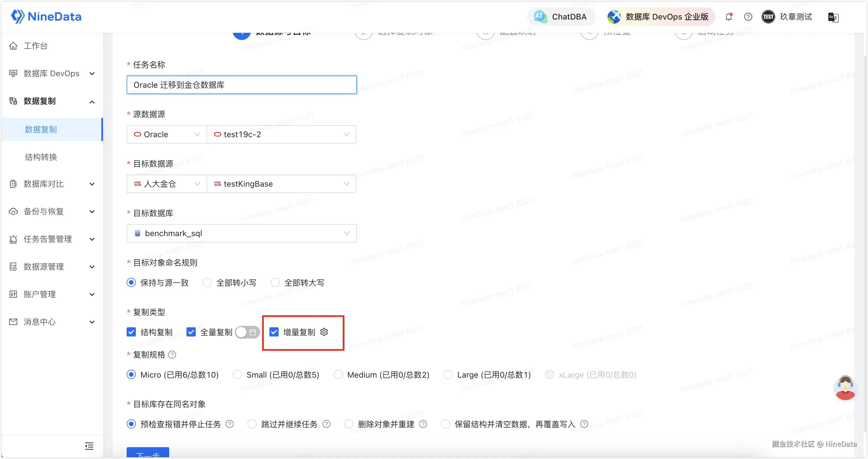Collapse sidebar using bottom menu fold icon
868x459 pixels.
(x=89, y=446)
